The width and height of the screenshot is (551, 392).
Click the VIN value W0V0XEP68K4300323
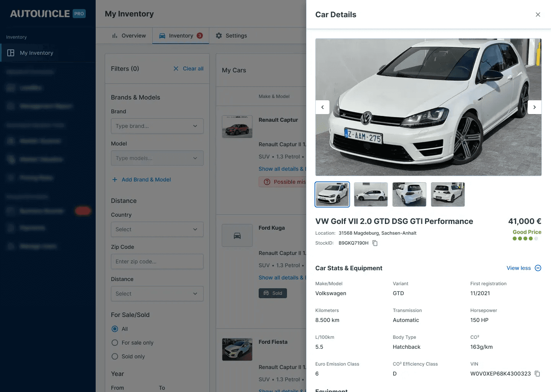coord(500,374)
